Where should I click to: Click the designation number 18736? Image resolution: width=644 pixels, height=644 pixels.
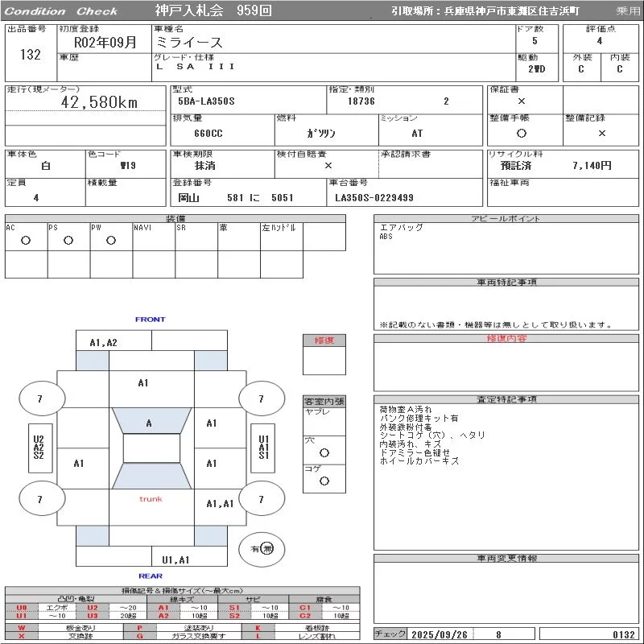pos(361,101)
